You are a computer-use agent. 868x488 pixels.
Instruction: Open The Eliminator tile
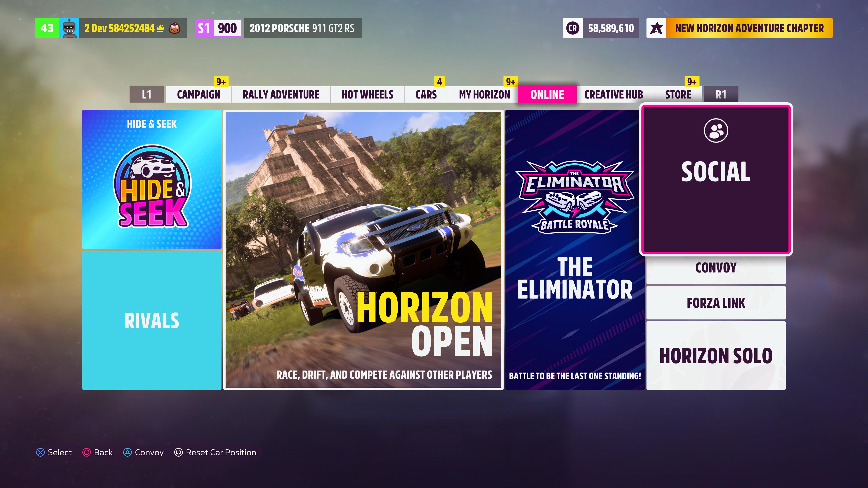(575, 250)
